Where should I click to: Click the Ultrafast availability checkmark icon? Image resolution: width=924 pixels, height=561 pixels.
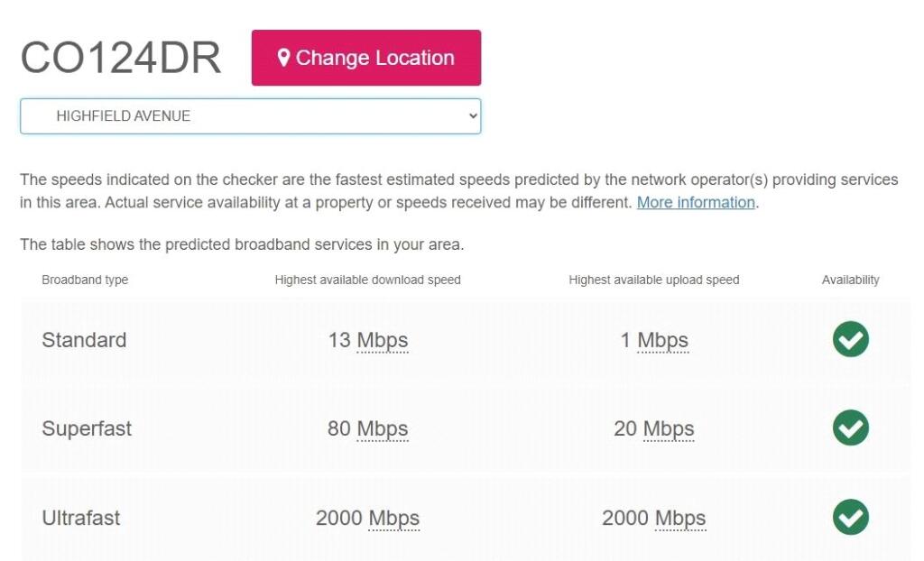(850, 518)
